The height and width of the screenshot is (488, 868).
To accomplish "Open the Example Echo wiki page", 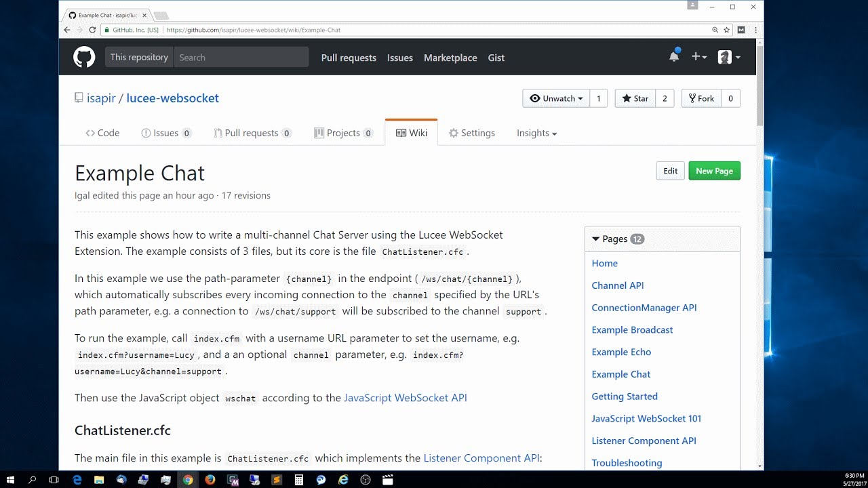I will (621, 352).
